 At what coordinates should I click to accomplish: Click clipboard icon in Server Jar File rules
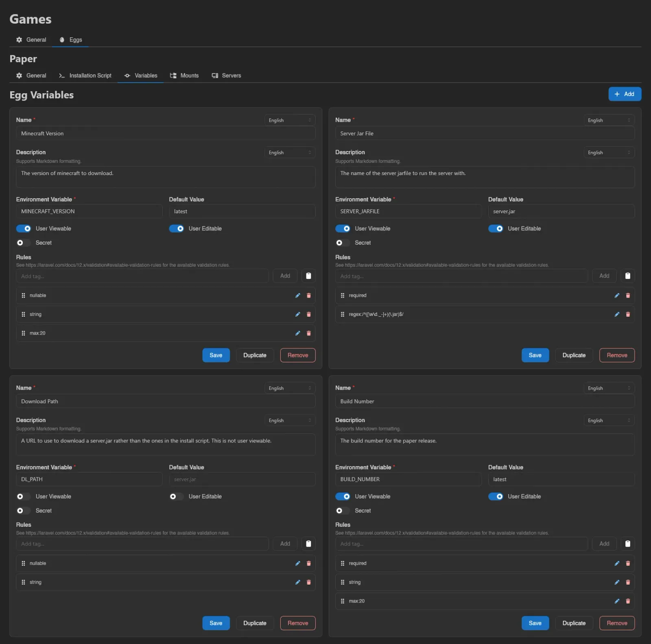(628, 276)
